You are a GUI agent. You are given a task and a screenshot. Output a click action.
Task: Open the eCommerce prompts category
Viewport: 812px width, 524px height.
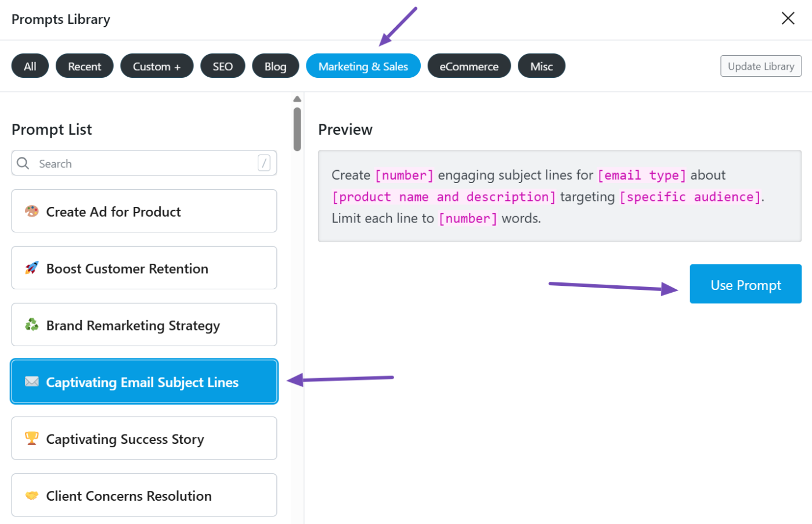point(469,66)
